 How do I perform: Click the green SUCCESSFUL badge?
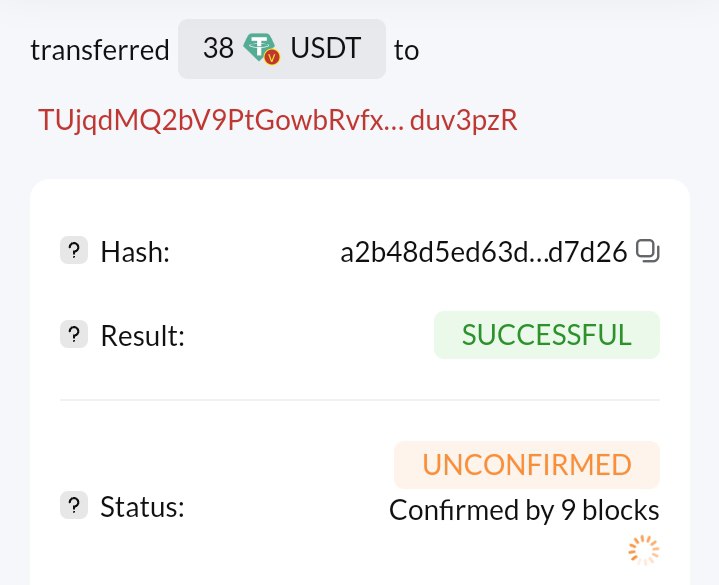coord(546,335)
